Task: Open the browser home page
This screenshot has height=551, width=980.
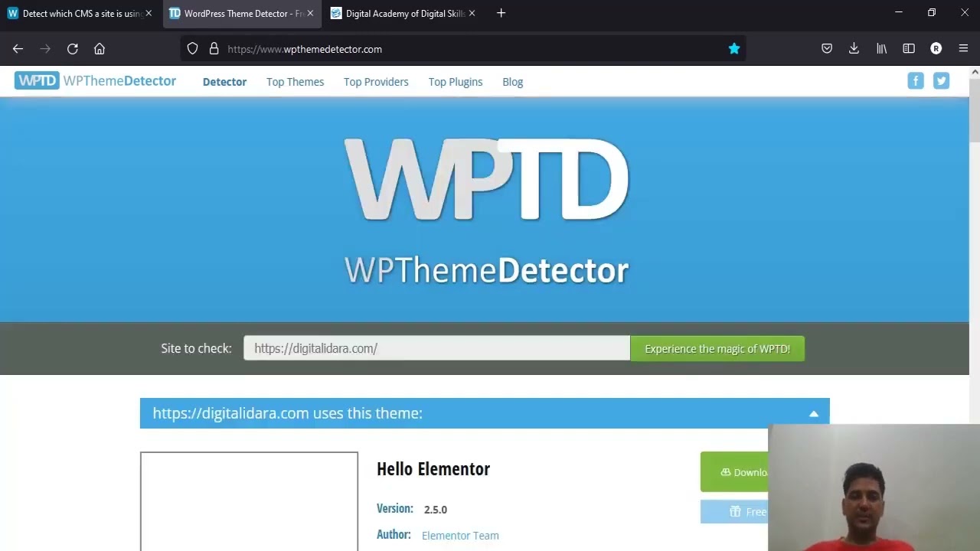Action: point(100,49)
